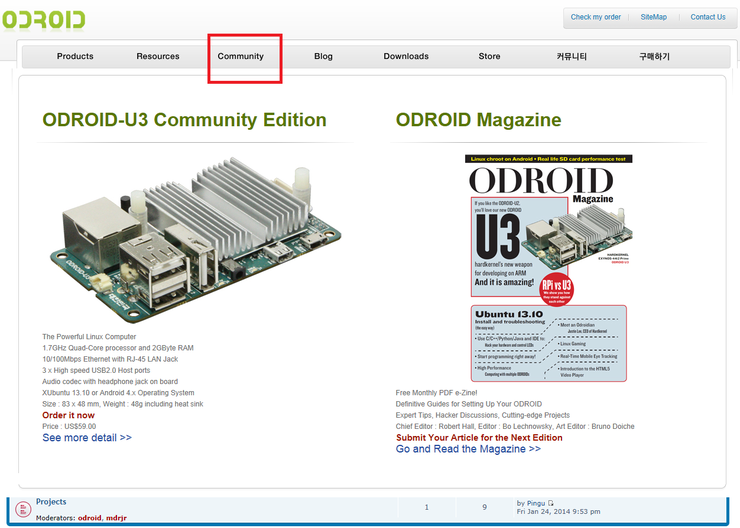The height and width of the screenshot is (528, 740).
Task: Select the 구매하기 menu item
Action: click(x=654, y=57)
